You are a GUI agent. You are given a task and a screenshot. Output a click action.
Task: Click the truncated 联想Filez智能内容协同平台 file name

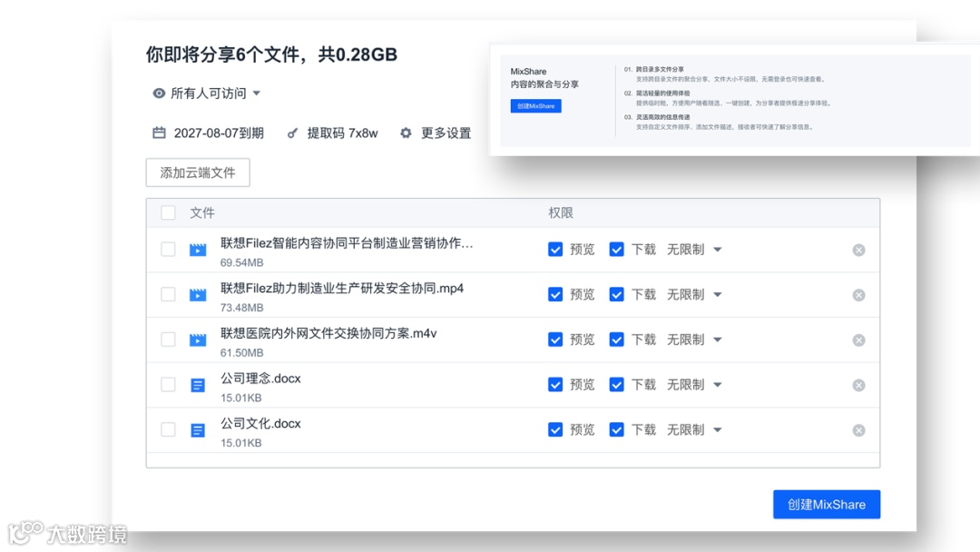347,243
